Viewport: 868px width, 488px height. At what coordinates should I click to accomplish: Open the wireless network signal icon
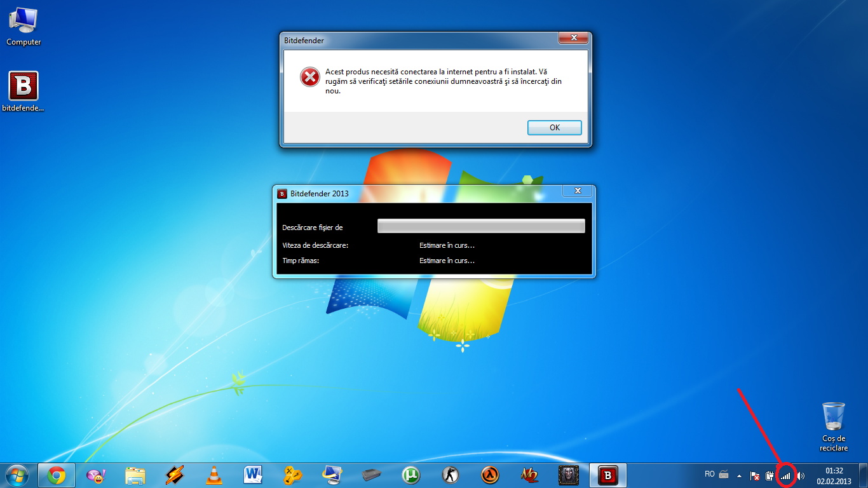click(x=785, y=475)
